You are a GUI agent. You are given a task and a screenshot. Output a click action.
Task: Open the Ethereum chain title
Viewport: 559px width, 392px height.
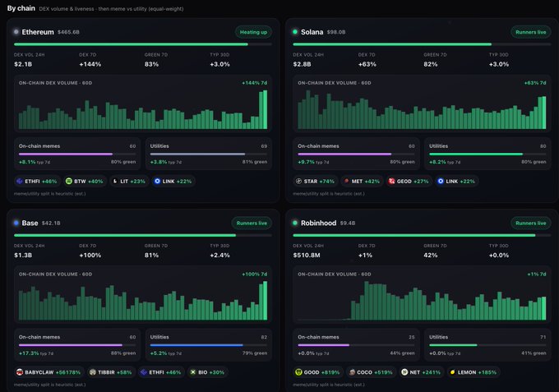coord(38,32)
